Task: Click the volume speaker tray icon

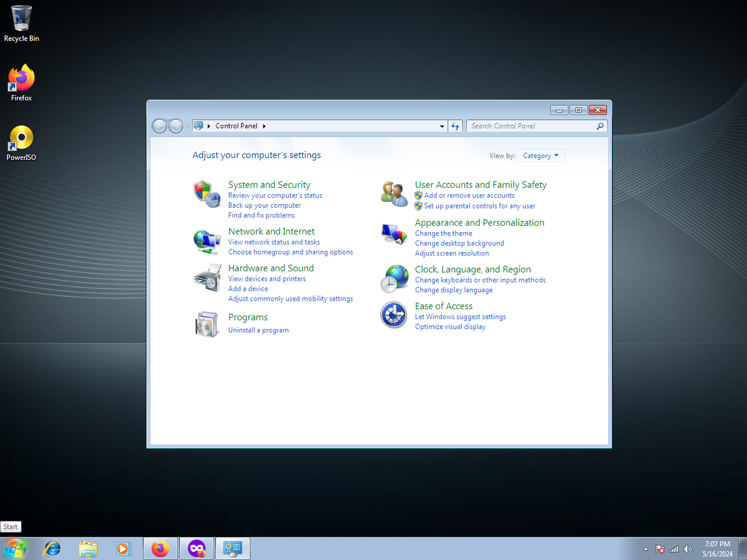Action: [687, 549]
